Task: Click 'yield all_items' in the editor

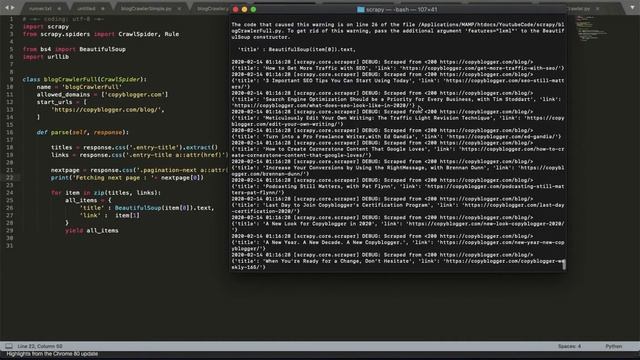Action: coord(92,231)
